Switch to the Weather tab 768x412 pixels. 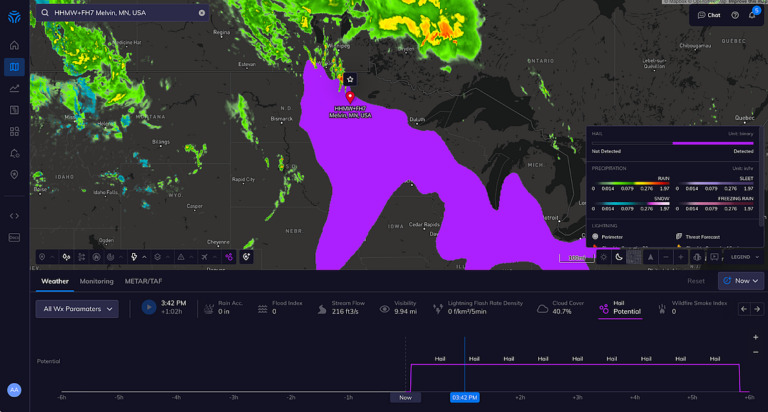(x=55, y=281)
